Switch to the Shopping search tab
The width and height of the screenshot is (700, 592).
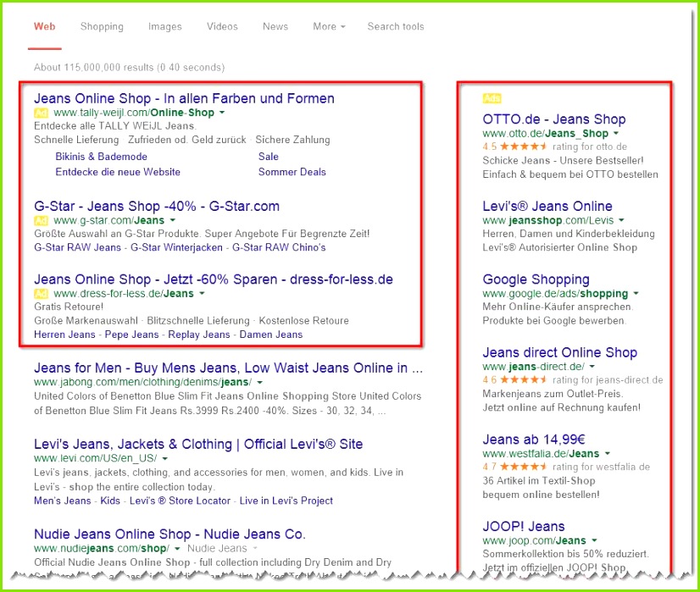[x=102, y=26]
